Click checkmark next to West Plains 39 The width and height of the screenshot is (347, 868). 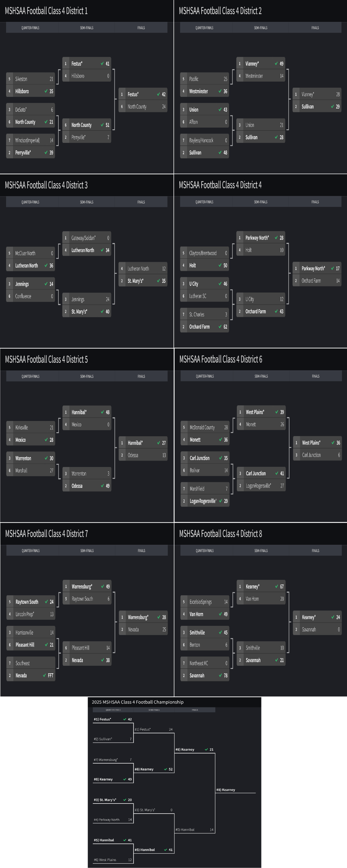point(277,412)
